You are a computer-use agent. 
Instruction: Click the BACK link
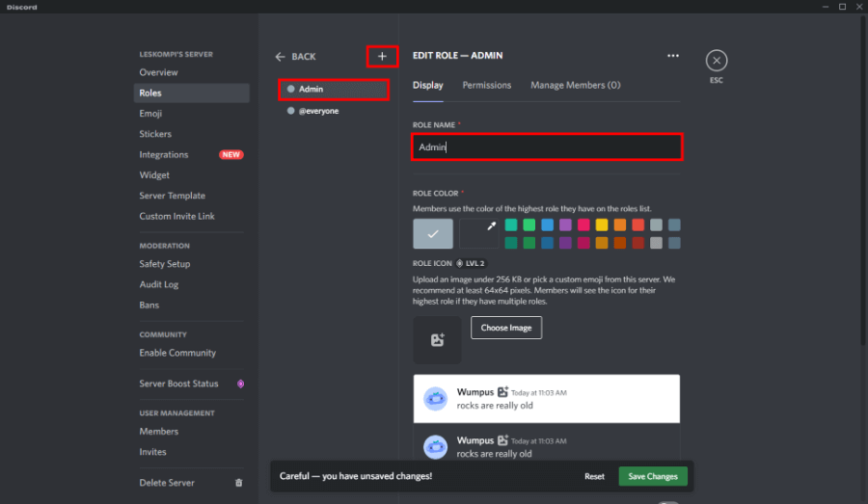click(304, 57)
